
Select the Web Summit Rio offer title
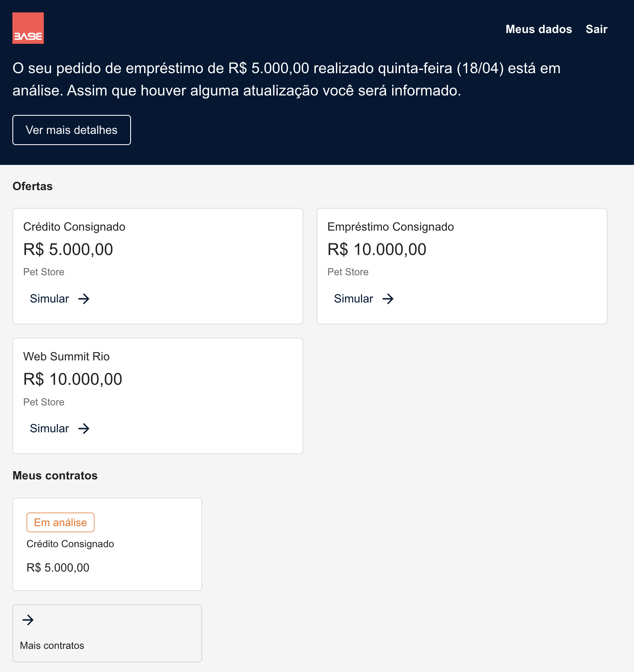click(67, 357)
